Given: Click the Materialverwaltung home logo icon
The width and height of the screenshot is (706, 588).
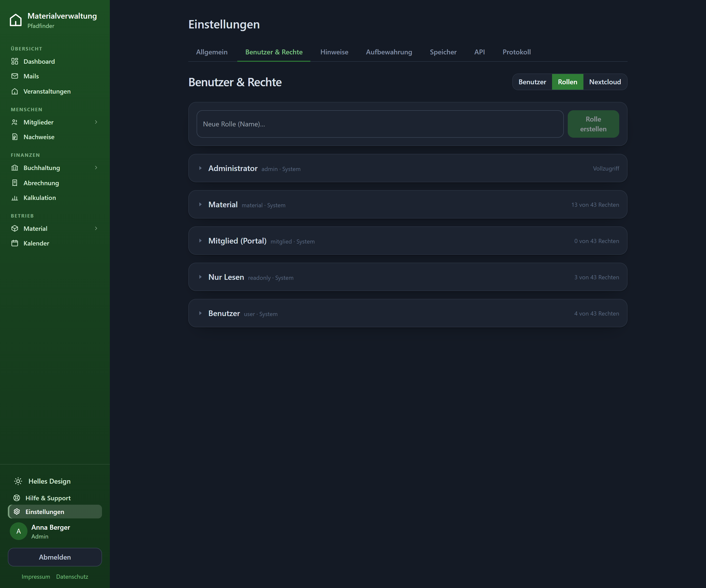Looking at the screenshot, I should click(15, 20).
